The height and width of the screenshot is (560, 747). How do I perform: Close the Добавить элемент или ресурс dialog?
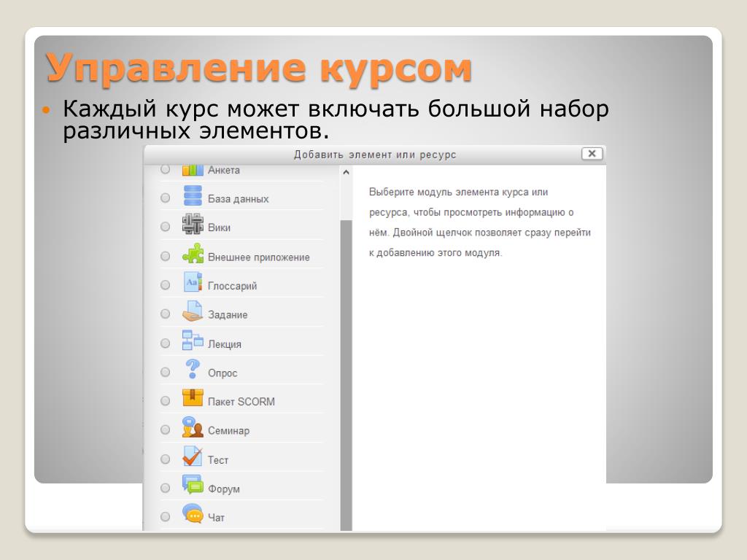point(592,154)
